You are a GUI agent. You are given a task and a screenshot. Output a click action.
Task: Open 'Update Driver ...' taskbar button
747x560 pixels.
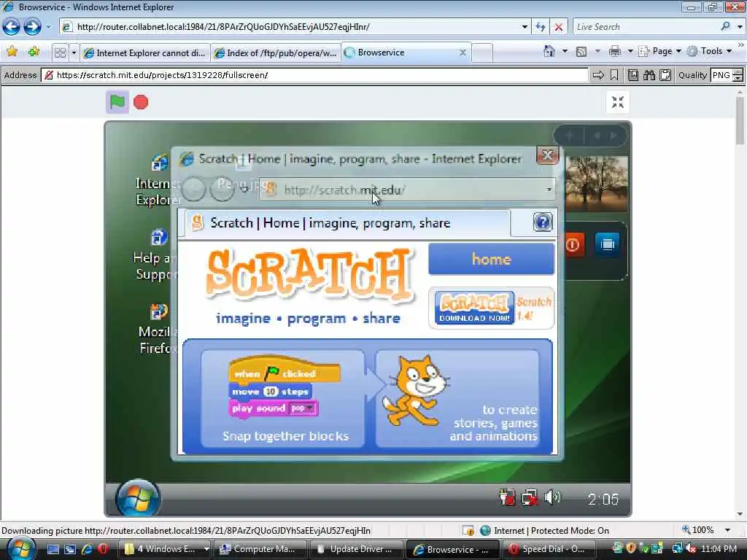click(x=356, y=549)
